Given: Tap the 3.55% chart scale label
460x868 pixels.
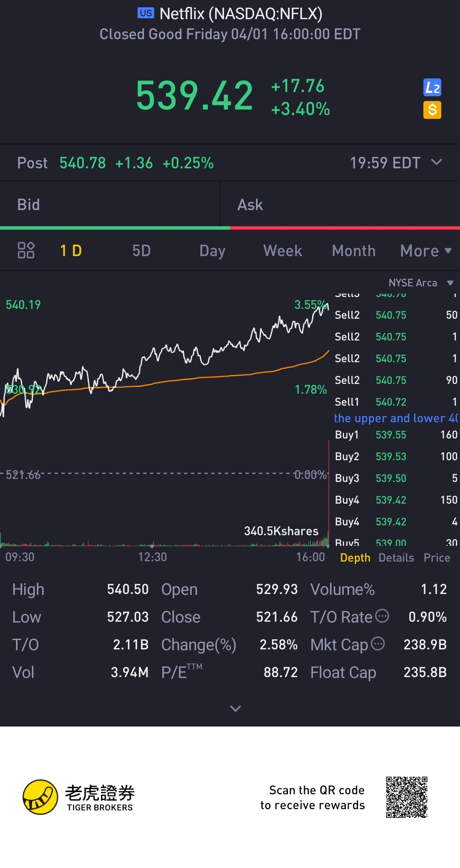Looking at the screenshot, I should click(x=310, y=305).
